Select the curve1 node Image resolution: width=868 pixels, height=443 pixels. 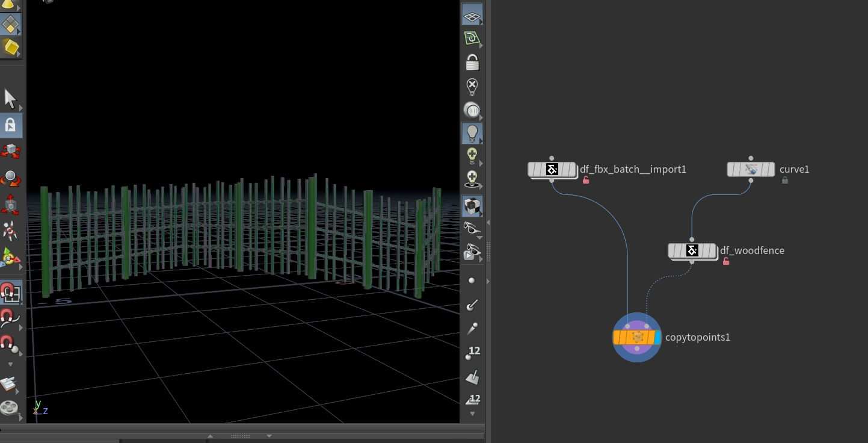click(751, 169)
